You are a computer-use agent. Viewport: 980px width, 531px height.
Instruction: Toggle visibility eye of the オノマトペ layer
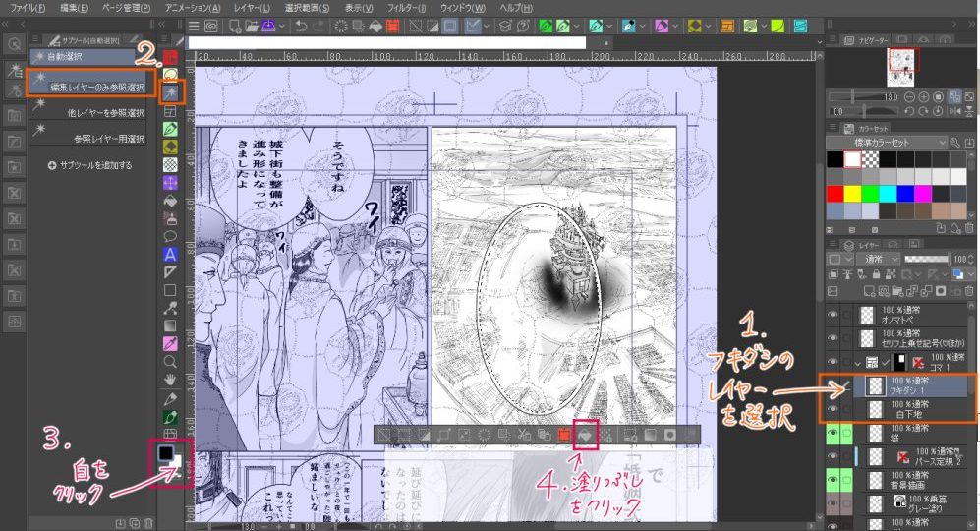tap(833, 315)
